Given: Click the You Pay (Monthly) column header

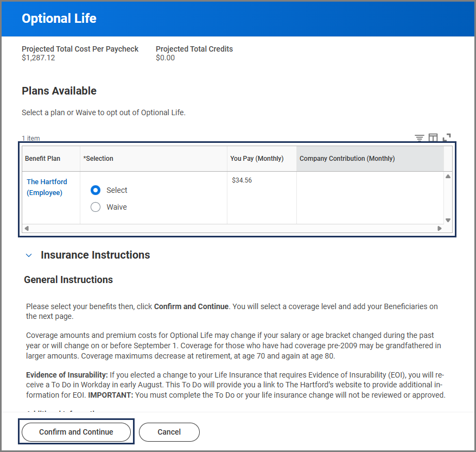Looking at the screenshot, I should coord(257,159).
